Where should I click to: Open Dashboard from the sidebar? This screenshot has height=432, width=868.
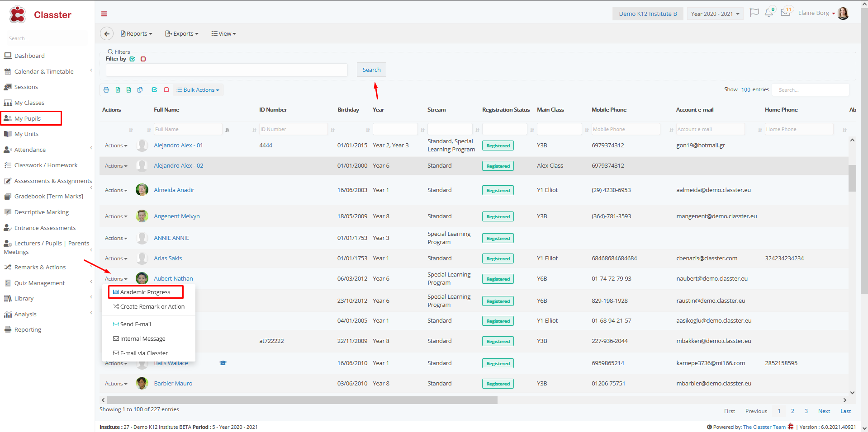(x=24, y=56)
